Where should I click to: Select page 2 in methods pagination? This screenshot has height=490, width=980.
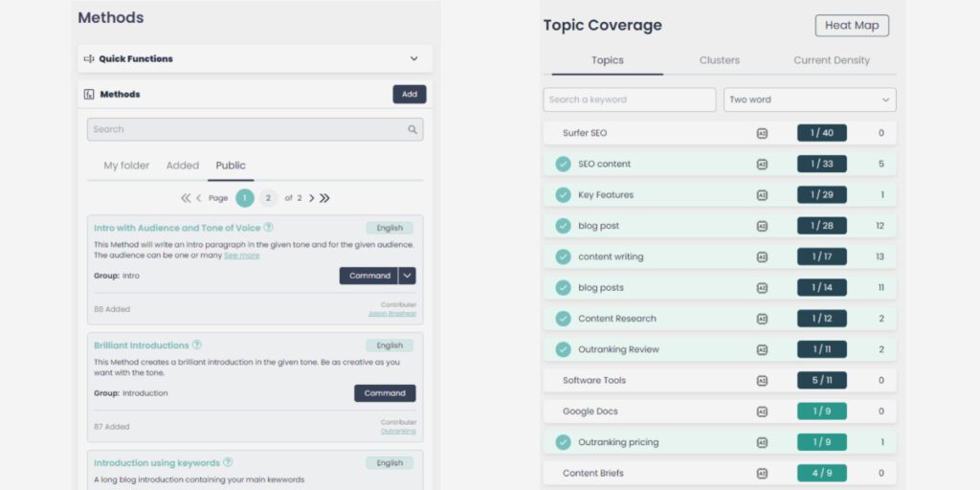(268, 198)
